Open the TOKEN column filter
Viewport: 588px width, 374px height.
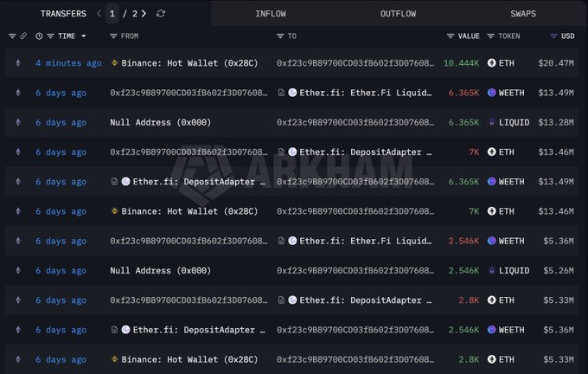[490, 36]
